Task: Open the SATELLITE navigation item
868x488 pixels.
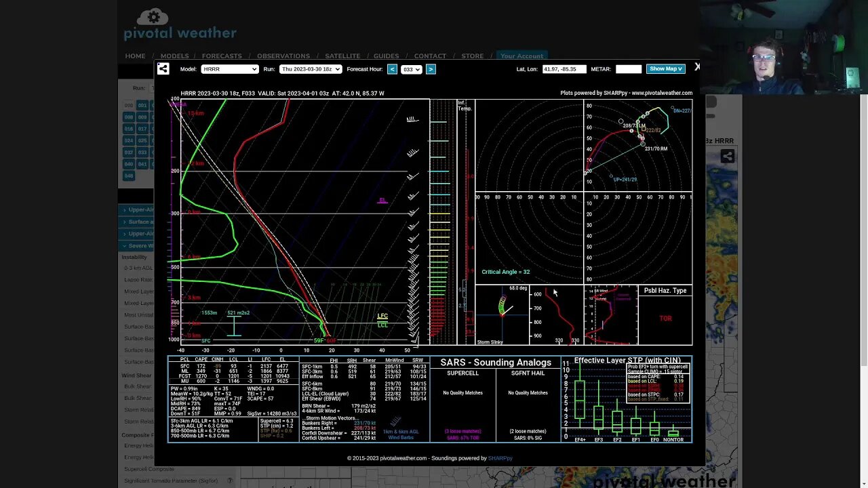Action: (342, 56)
